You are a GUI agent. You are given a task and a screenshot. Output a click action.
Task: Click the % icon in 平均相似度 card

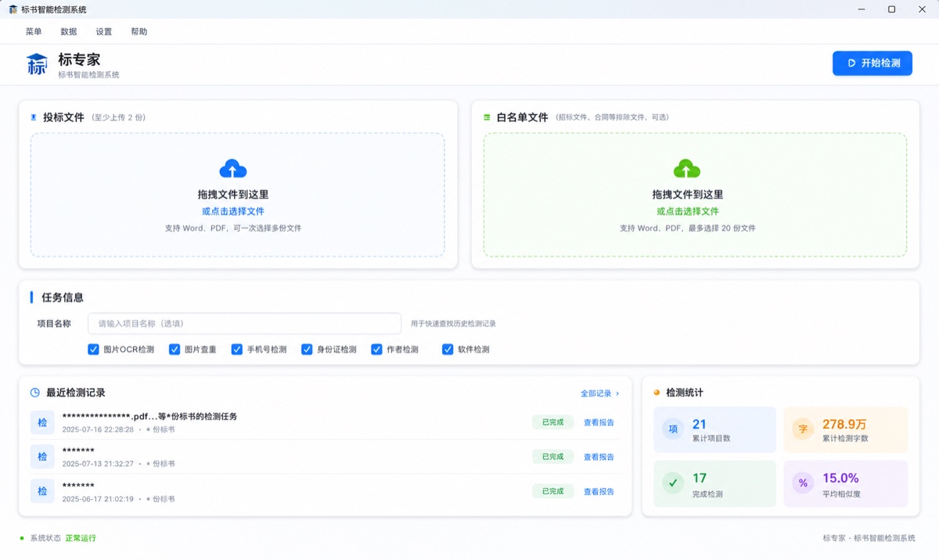(x=803, y=483)
